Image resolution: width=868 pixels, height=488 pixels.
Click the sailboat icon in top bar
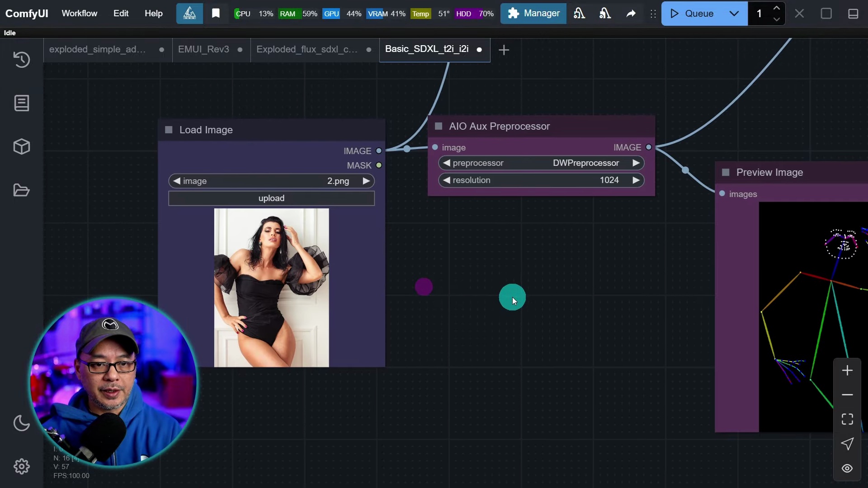[189, 14]
